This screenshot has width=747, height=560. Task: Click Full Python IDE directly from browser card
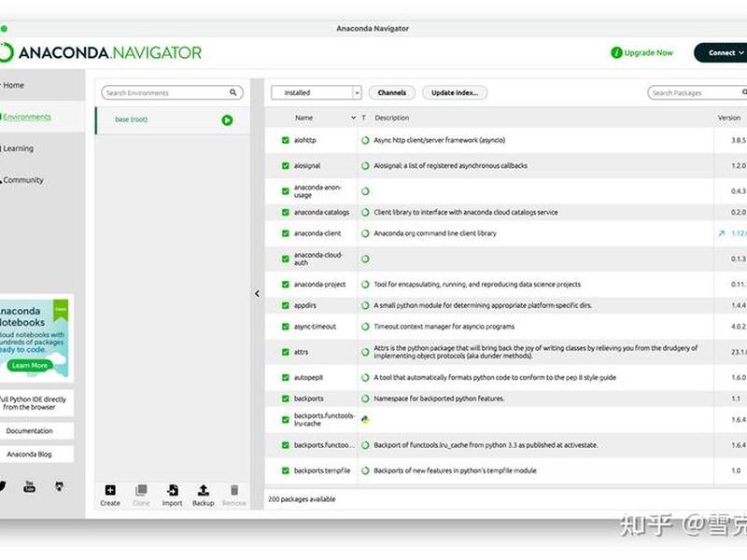[36, 403]
